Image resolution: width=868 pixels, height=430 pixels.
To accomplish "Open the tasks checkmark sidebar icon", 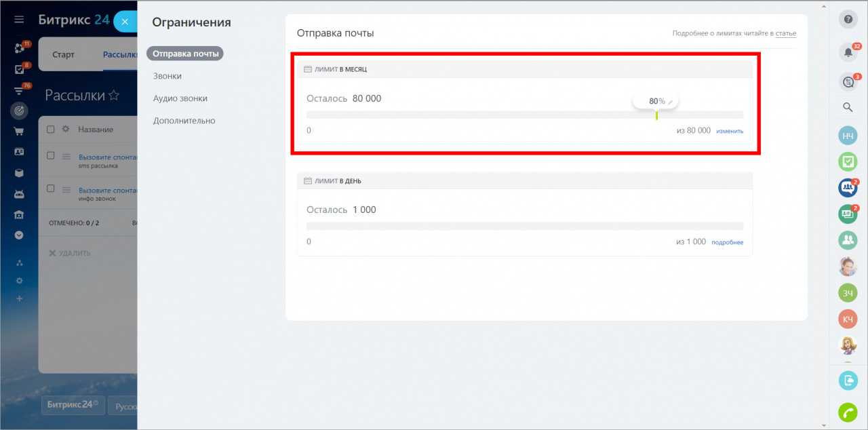I will tap(19, 69).
